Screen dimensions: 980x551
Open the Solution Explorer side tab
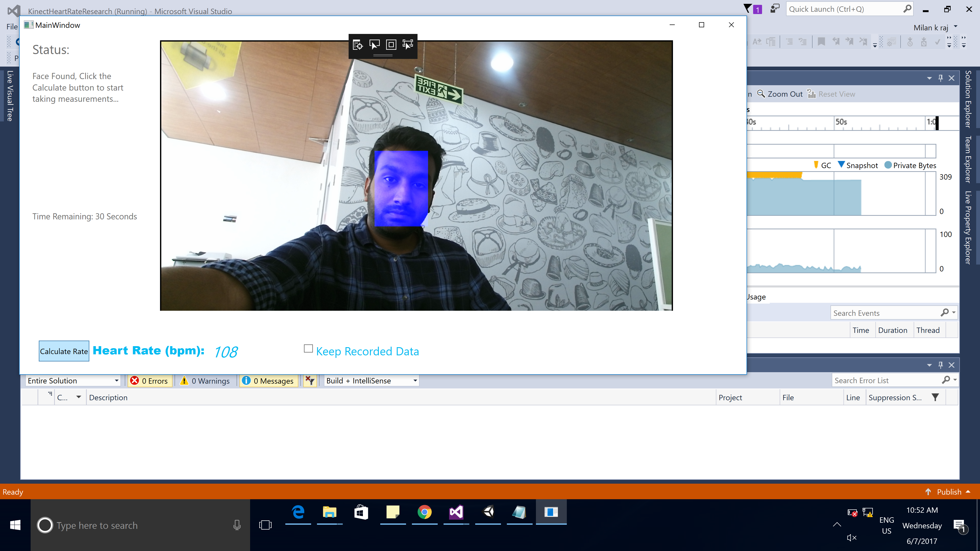coord(969,99)
